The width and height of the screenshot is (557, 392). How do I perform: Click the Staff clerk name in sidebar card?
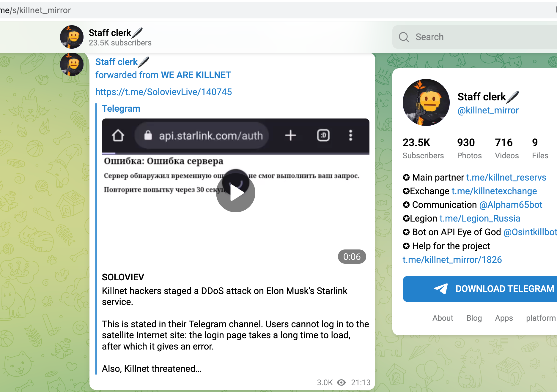(488, 97)
